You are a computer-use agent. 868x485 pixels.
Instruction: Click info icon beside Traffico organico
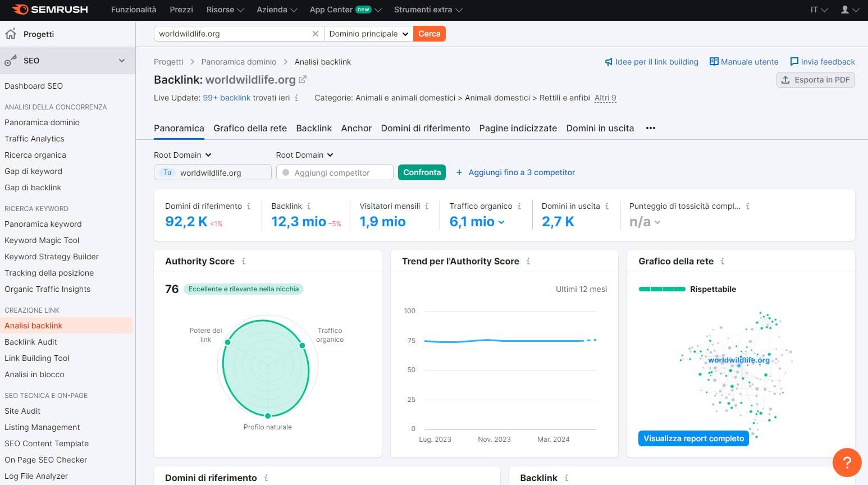click(519, 206)
